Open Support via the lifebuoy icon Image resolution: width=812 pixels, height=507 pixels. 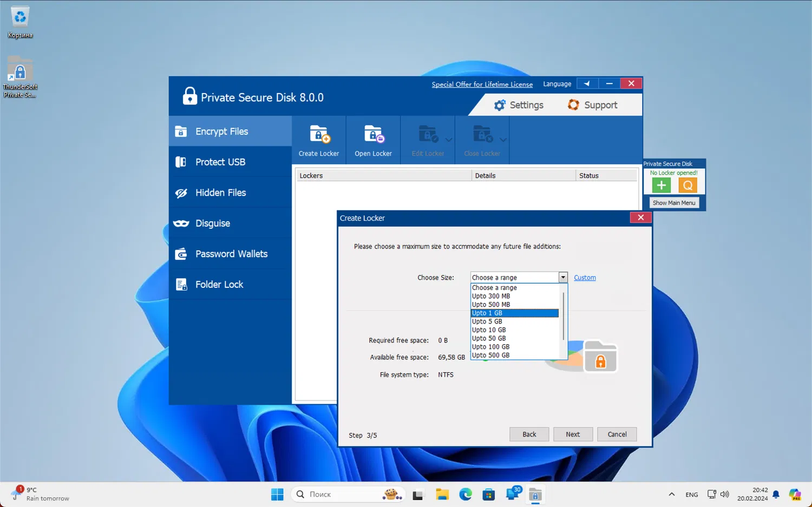(573, 105)
